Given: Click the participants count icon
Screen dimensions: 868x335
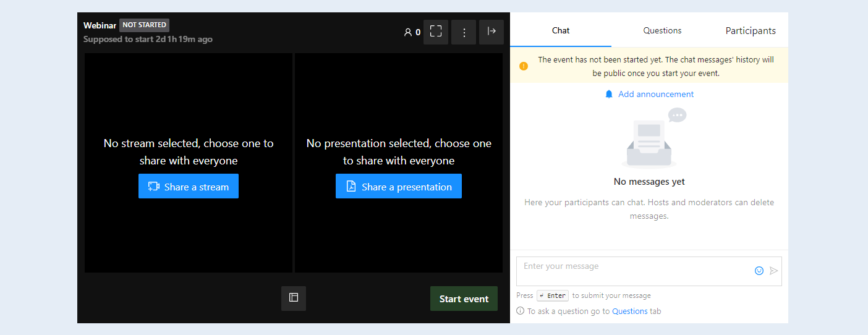Looking at the screenshot, I should [407, 32].
